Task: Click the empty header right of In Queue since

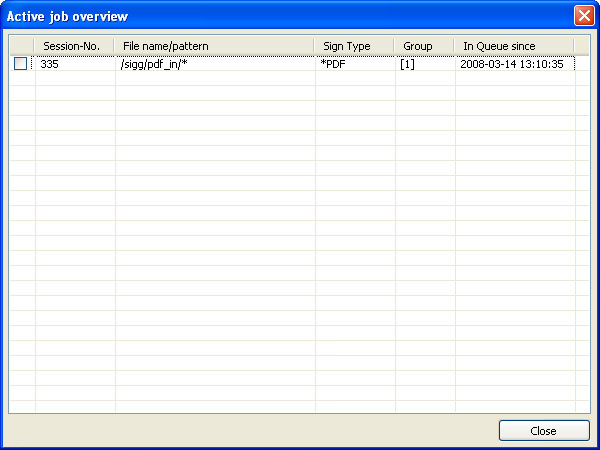Action: 582,46
